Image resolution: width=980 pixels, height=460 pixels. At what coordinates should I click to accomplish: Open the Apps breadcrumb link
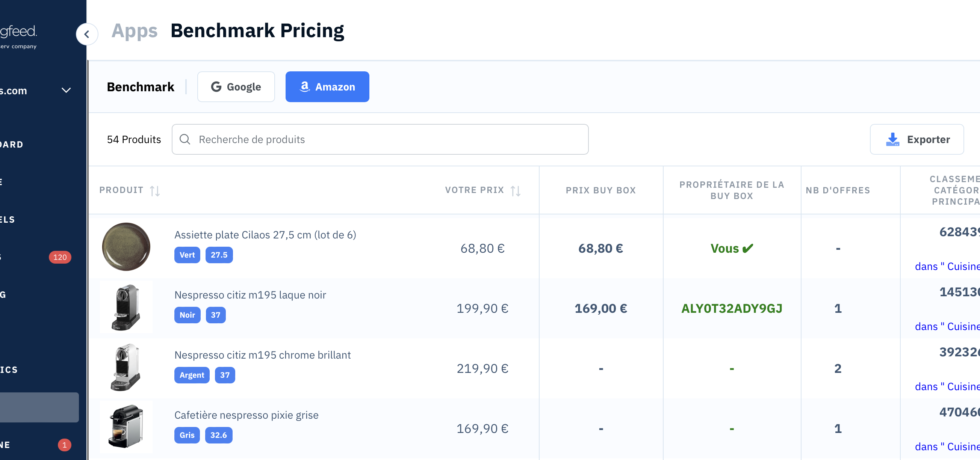click(134, 30)
